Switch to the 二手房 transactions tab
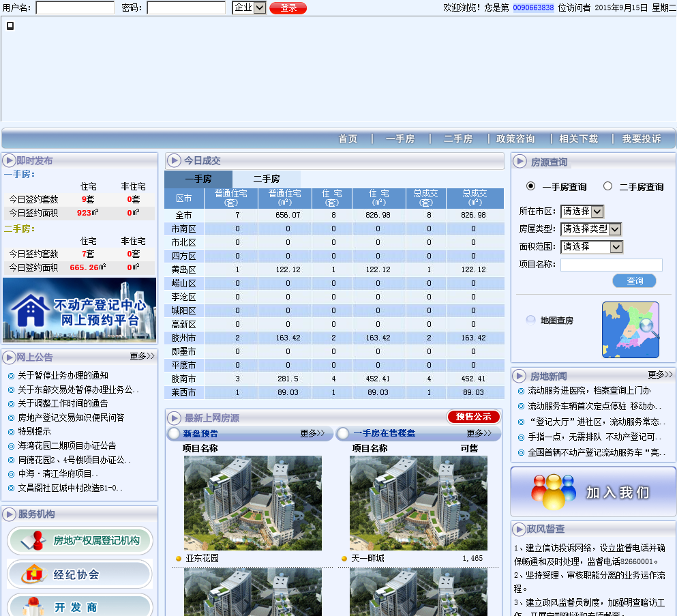The height and width of the screenshot is (616, 677). [x=267, y=179]
